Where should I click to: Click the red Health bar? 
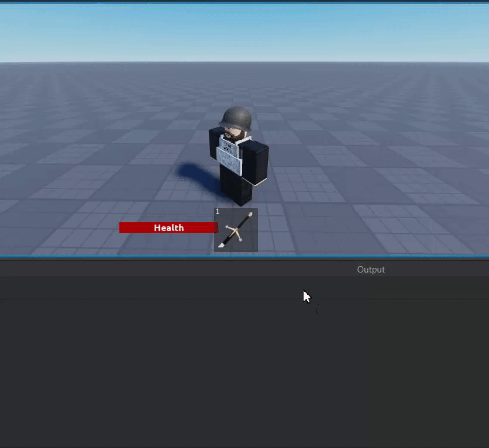click(168, 228)
